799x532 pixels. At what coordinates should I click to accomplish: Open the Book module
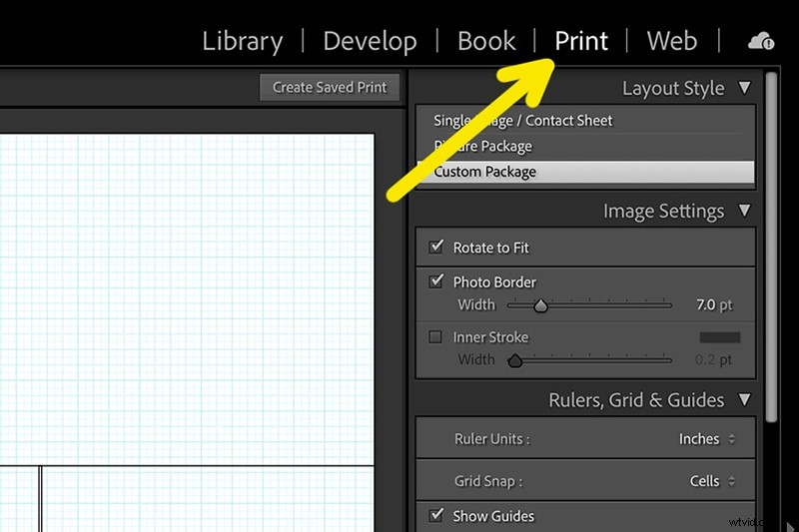[x=486, y=41]
